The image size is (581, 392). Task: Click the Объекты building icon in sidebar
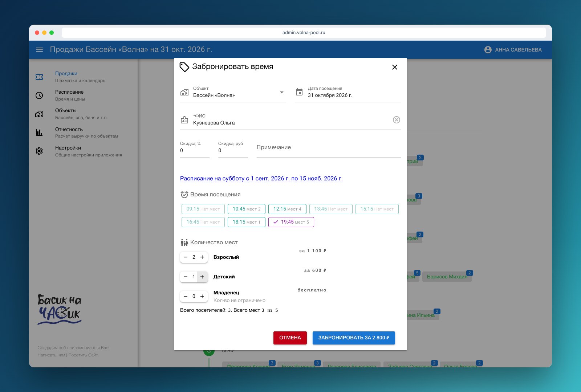(39, 114)
